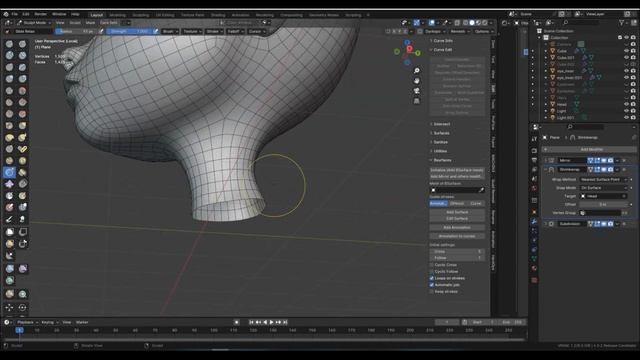Select the Clay Strips brush tool

(x=22, y=55)
